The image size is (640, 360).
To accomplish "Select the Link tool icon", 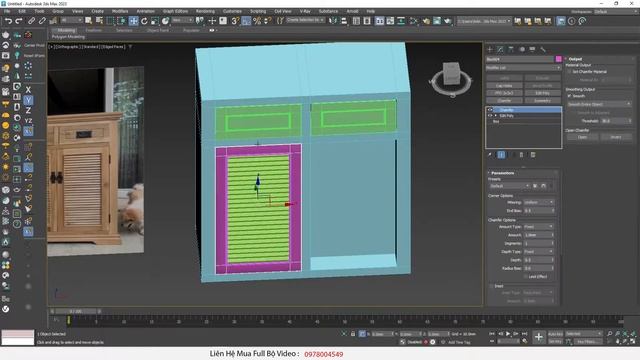I will (31, 20).
